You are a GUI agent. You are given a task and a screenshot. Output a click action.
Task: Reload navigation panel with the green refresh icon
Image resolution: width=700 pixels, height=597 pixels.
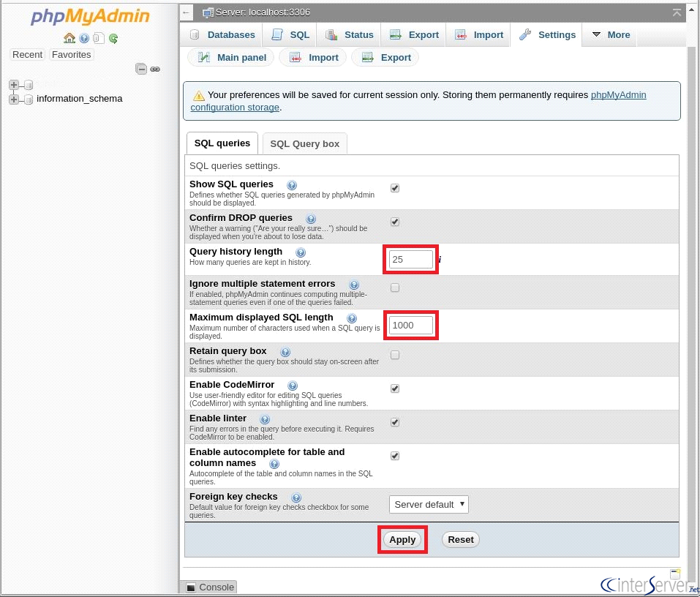113,38
